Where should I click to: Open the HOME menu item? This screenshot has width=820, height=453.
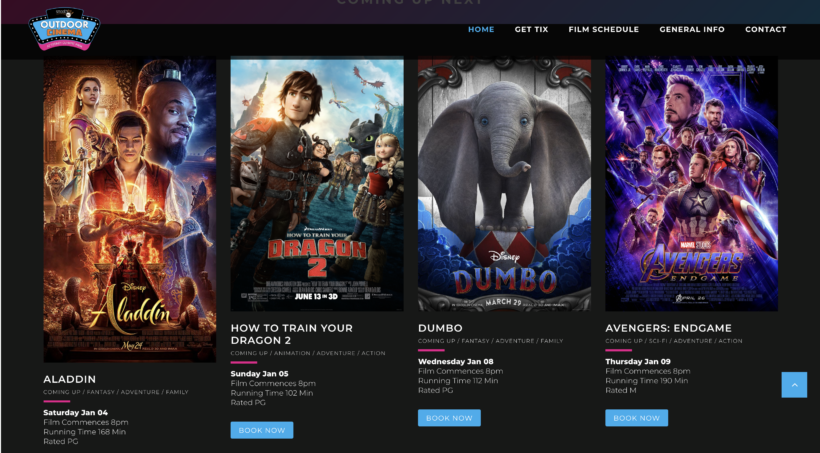click(x=481, y=29)
